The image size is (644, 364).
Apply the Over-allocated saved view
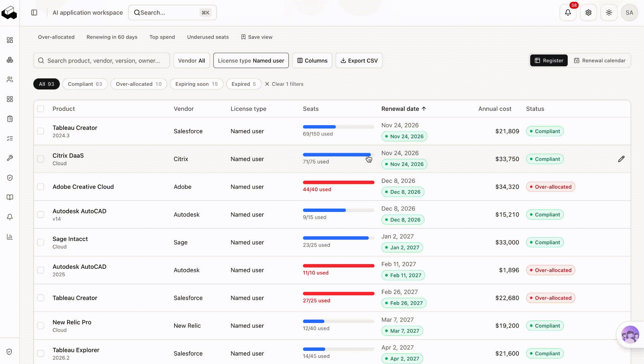click(56, 37)
